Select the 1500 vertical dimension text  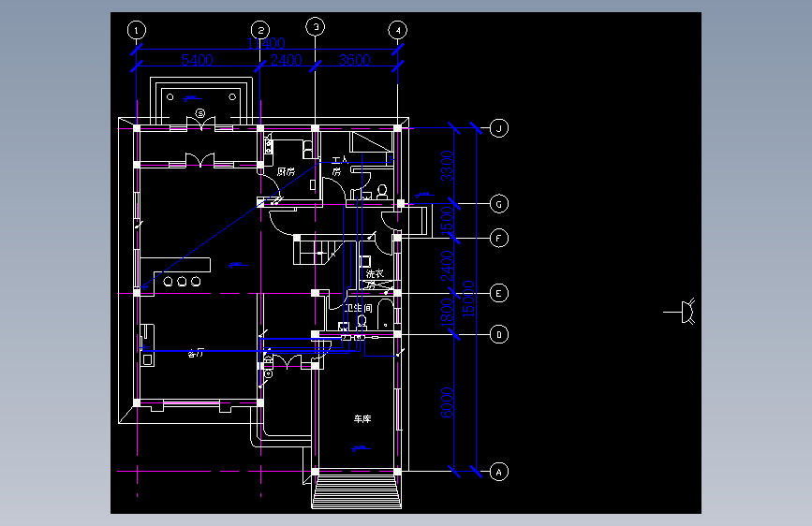tap(447, 221)
